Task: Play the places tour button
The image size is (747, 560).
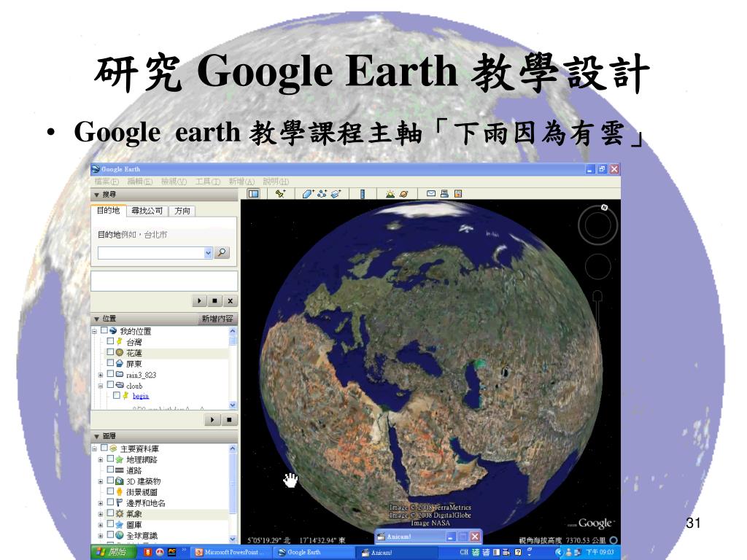Action: [x=212, y=419]
